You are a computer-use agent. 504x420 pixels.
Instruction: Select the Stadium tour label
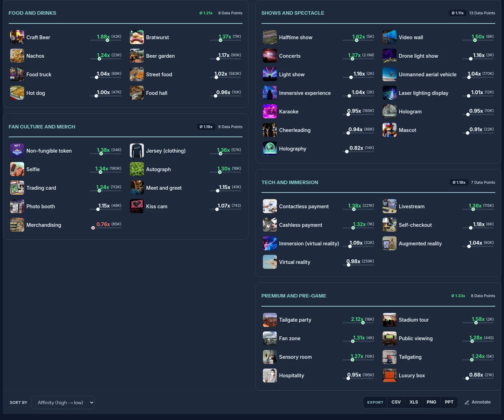coord(413,320)
